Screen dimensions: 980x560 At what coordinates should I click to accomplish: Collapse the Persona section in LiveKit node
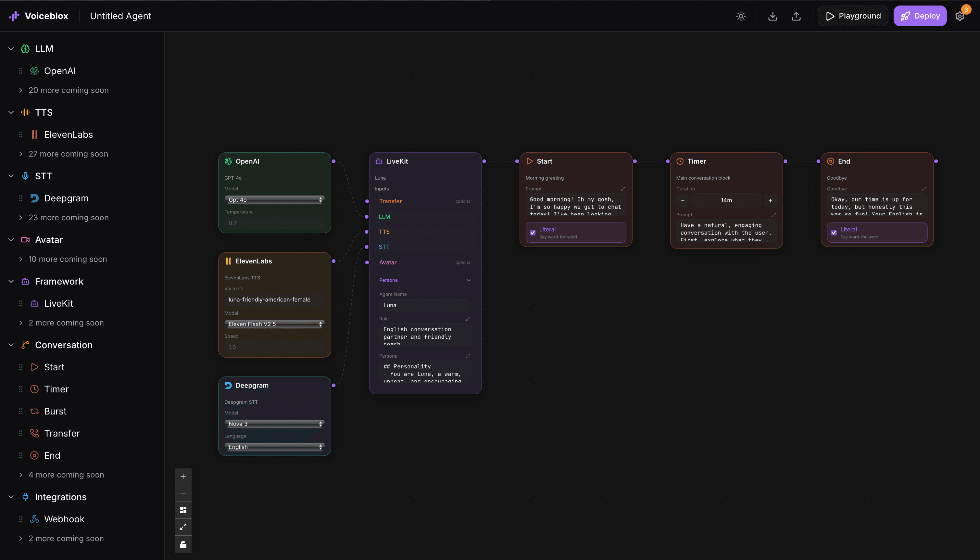point(468,280)
